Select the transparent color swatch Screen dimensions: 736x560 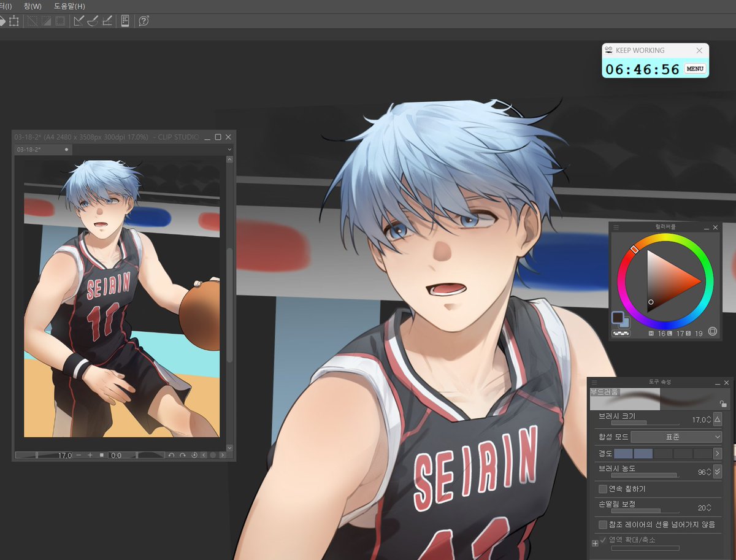tap(621, 334)
